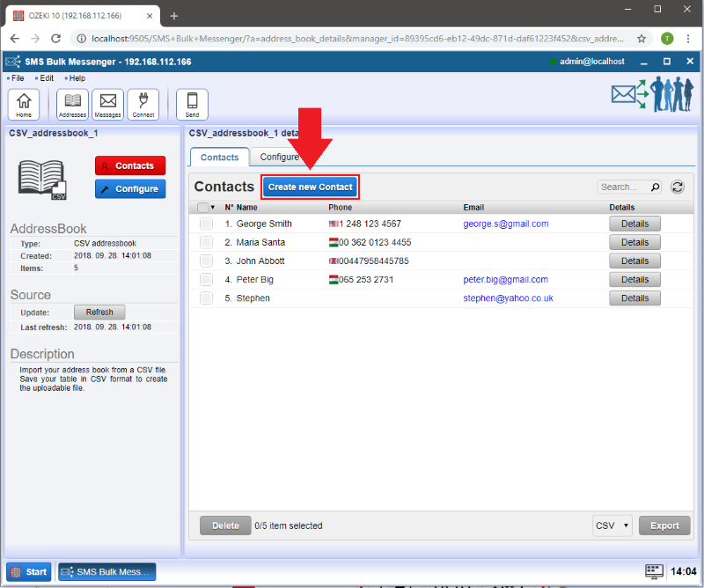704x588 pixels.
Task: Open the george.s@gmail.com email link
Action: [x=505, y=224]
